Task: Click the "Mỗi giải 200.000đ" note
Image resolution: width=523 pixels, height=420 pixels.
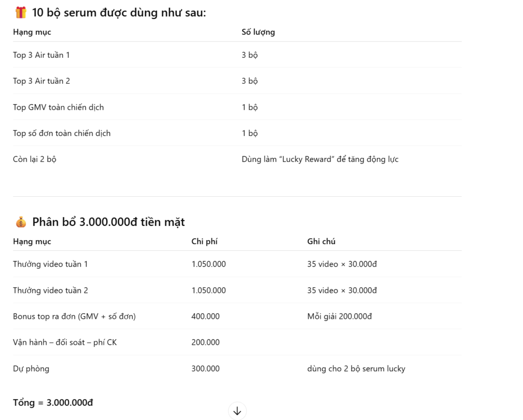Action: pyautogui.click(x=339, y=317)
